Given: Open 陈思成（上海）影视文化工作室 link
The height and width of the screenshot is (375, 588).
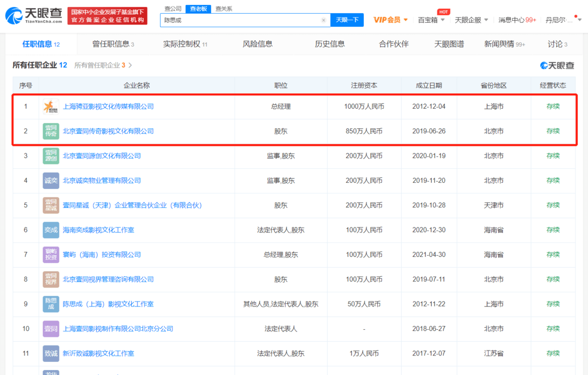Looking at the screenshot, I should click(108, 304).
